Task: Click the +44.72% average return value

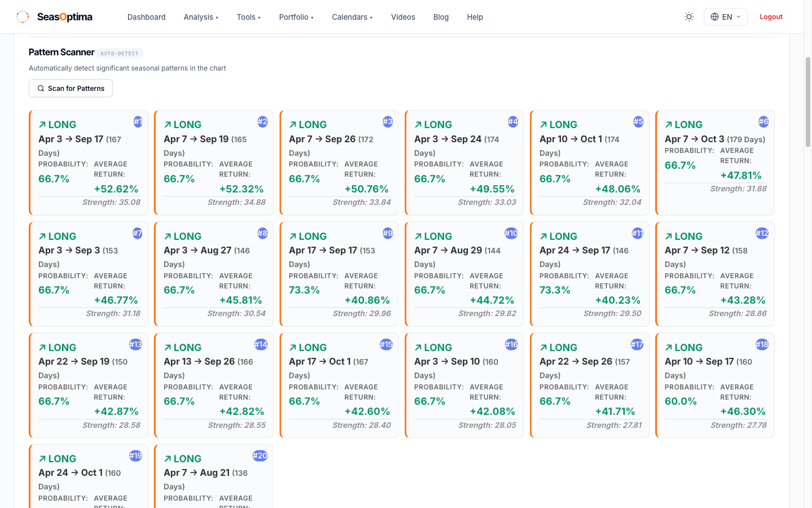Action: point(492,300)
